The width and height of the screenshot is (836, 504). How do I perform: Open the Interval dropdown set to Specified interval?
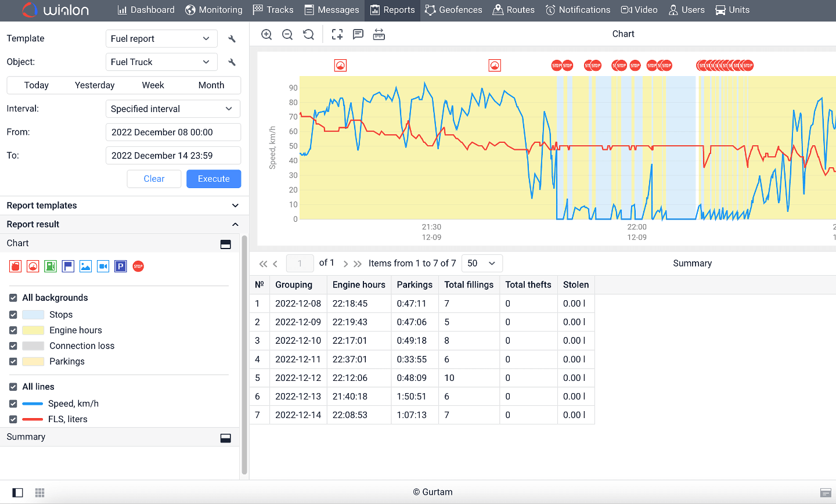click(x=172, y=109)
